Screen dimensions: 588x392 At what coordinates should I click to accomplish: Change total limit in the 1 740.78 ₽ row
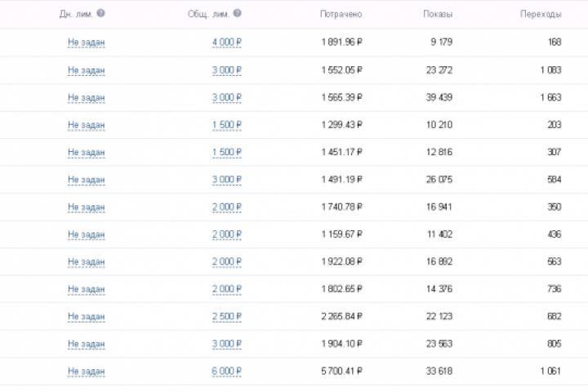(226, 207)
